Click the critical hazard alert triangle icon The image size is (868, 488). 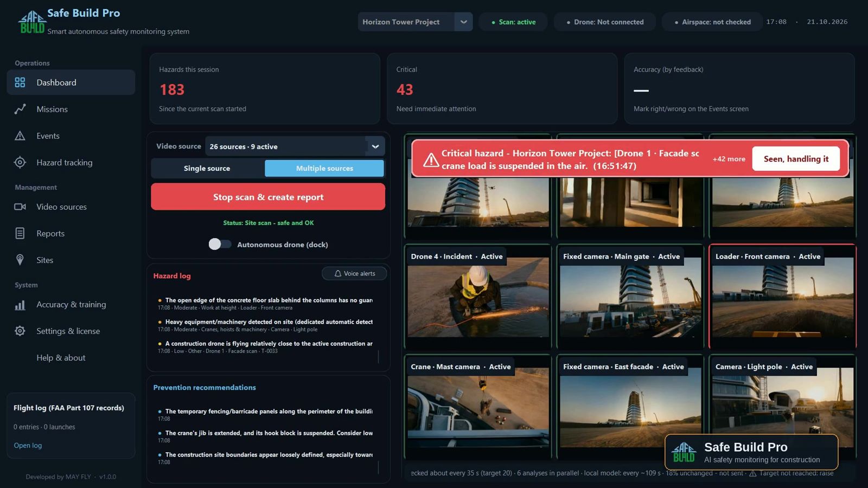tap(431, 160)
